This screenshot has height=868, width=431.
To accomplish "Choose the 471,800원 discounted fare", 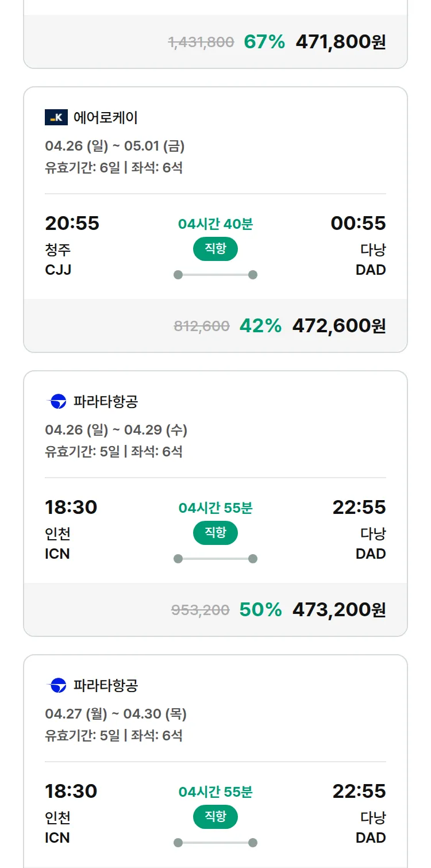I will point(340,42).
